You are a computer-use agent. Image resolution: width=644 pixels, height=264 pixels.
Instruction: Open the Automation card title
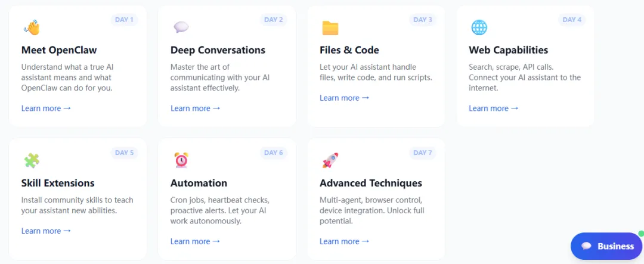pyautogui.click(x=199, y=183)
